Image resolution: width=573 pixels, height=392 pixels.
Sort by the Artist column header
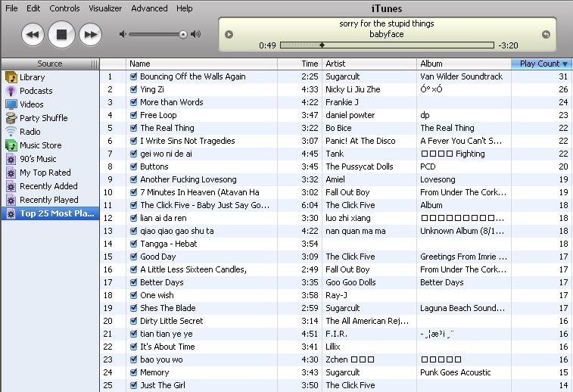coord(369,64)
